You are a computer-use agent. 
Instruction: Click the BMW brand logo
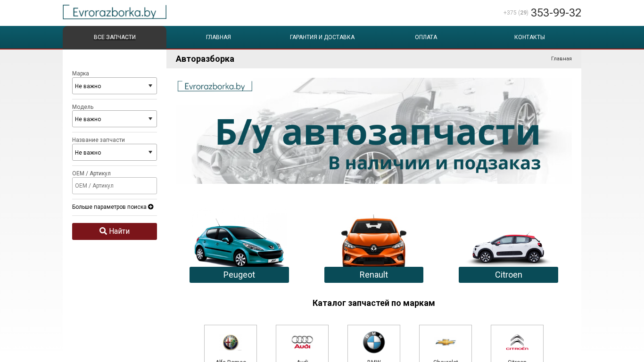(x=374, y=342)
